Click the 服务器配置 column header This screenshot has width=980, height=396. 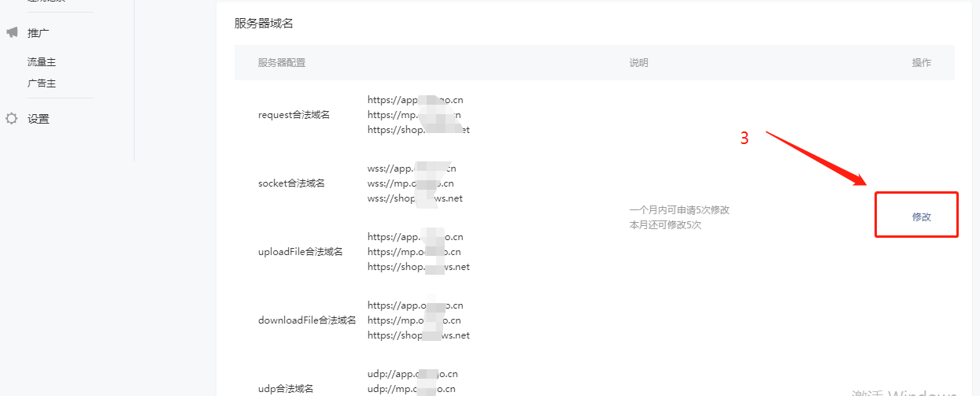pyautogui.click(x=282, y=63)
